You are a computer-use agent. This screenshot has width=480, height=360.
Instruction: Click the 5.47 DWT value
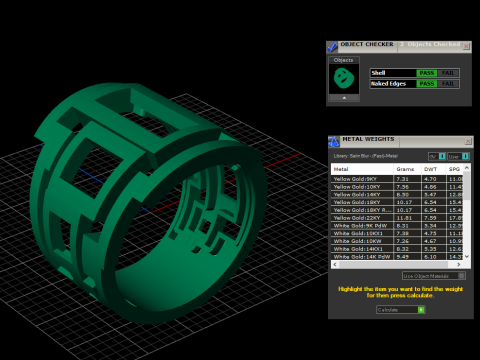(x=430, y=195)
